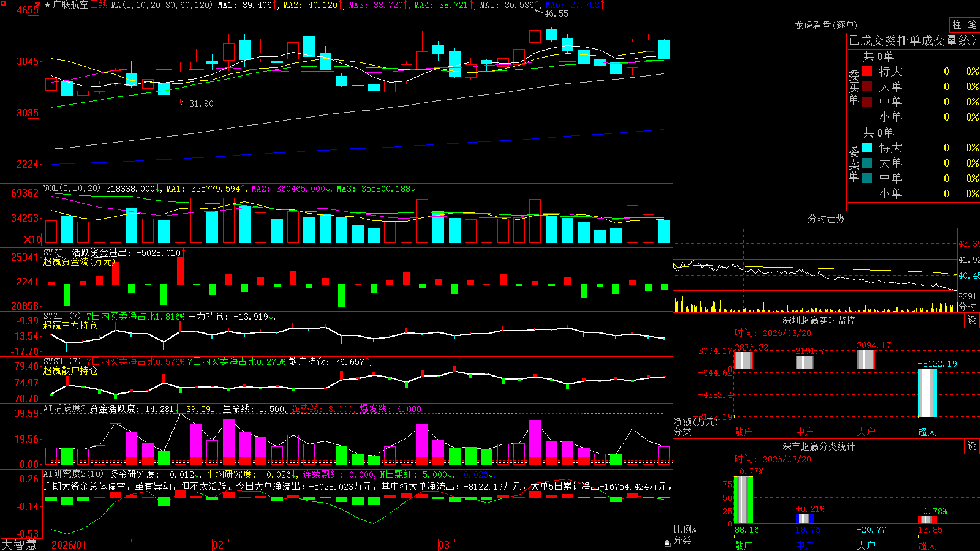
Task: Click the 深市超赢分类统计 panel title
Action: [819, 446]
